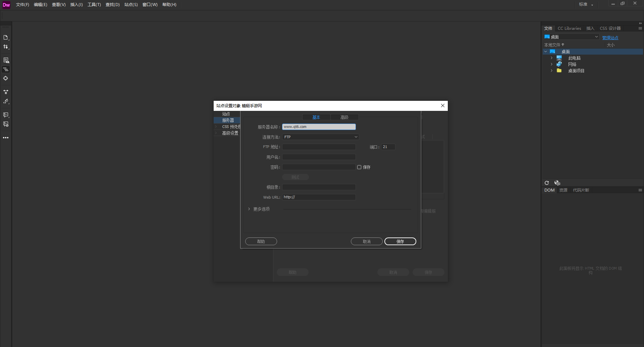This screenshot has height=347, width=644.
Task: Open the 桌面 site selector dropdown
Action: pyautogui.click(x=571, y=37)
